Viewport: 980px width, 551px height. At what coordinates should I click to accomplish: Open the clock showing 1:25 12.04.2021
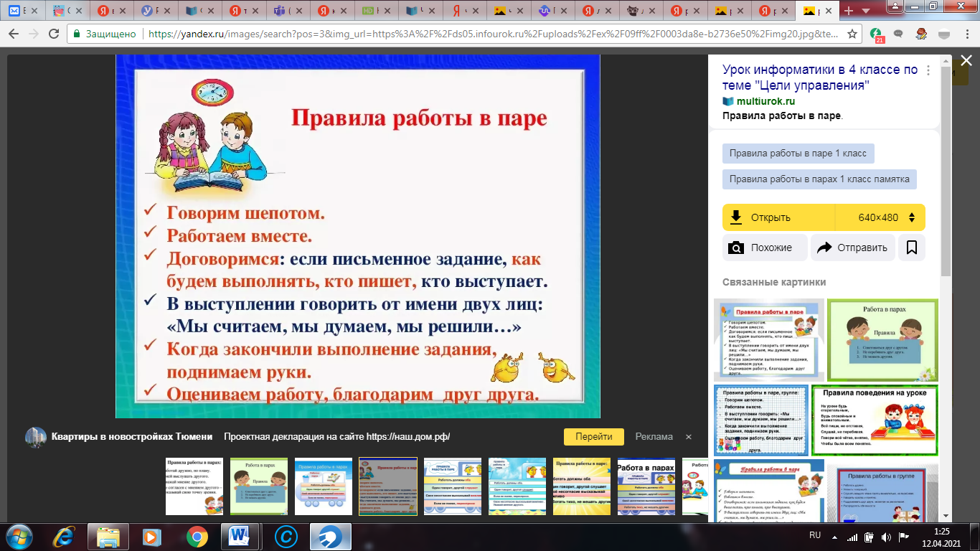(x=940, y=537)
